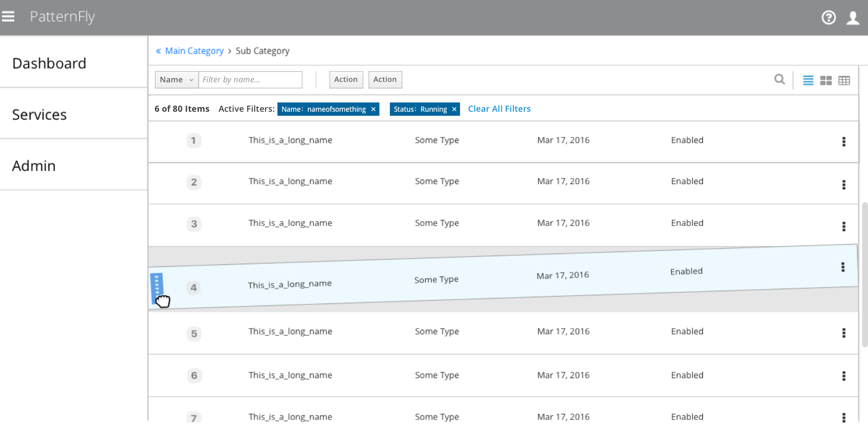The width and height of the screenshot is (868, 431).
Task: Click Enabled status in row 1
Action: click(687, 140)
